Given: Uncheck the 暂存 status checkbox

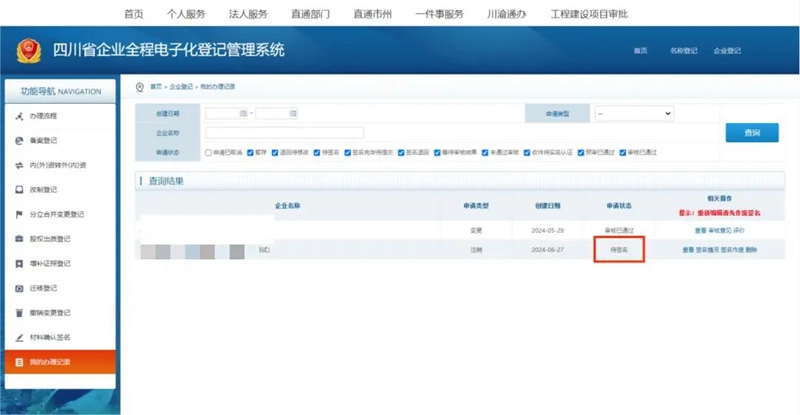Looking at the screenshot, I should tap(251, 153).
